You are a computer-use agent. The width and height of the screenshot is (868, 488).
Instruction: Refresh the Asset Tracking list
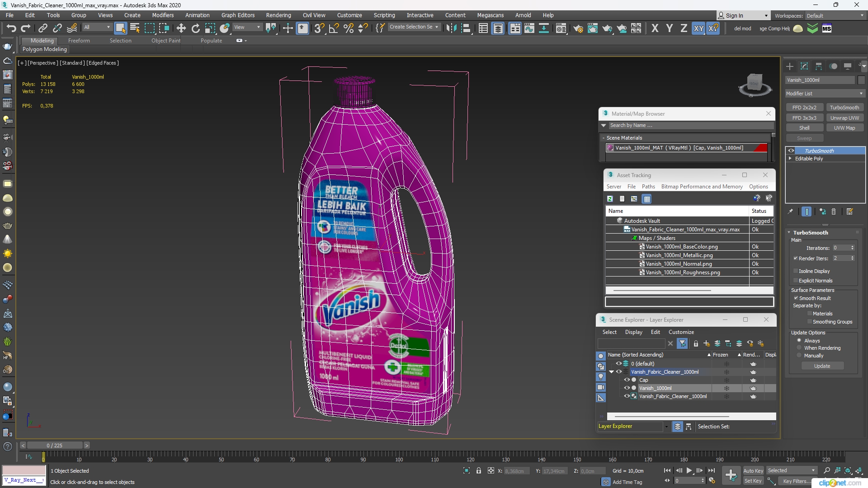(610, 199)
